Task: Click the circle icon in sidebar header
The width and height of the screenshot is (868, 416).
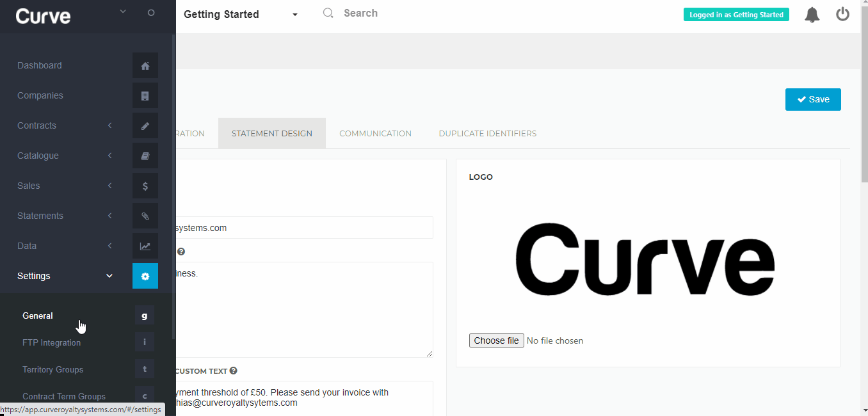Action: (x=151, y=12)
